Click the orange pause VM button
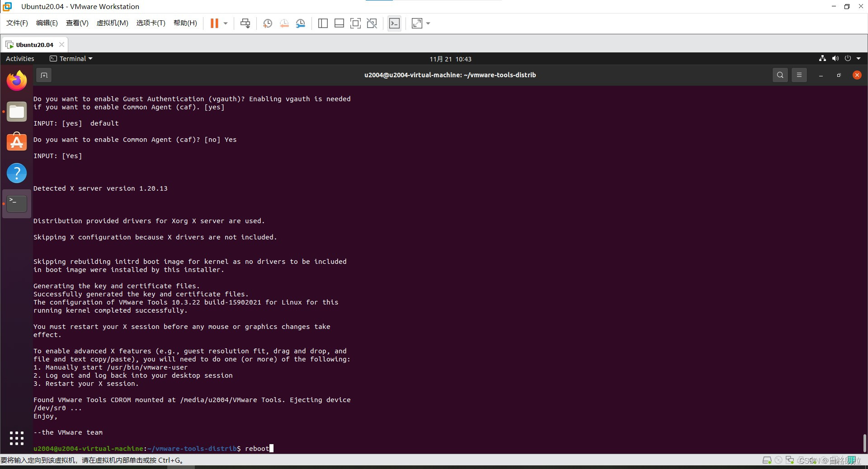This screenshot has width=868, height=469. [214, 23]
